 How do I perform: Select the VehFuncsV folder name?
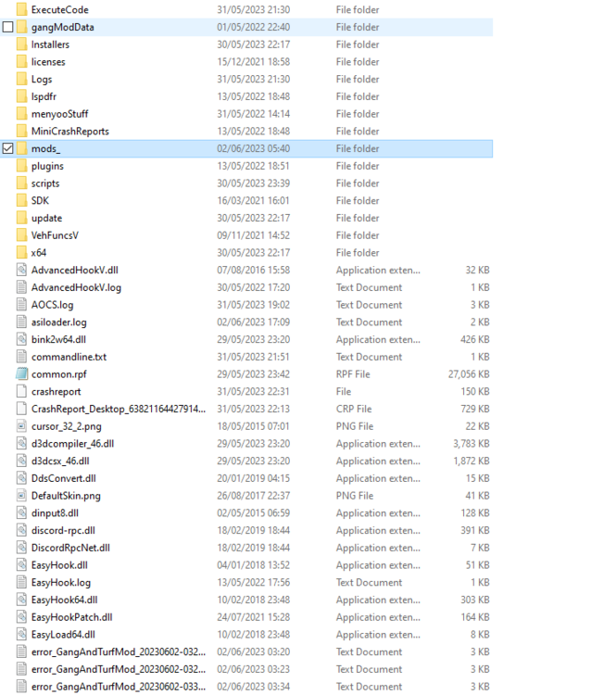55,235
